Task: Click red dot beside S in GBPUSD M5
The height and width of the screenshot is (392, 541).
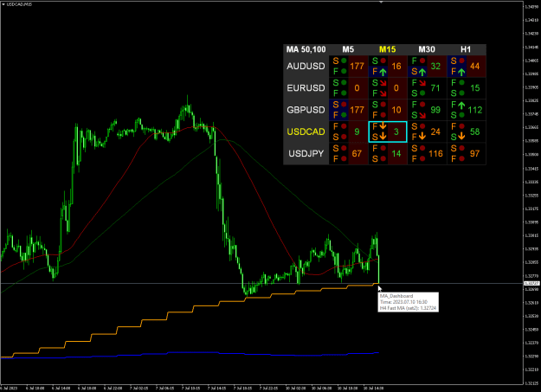Action: pyautogui.click(x=344, y=104)
